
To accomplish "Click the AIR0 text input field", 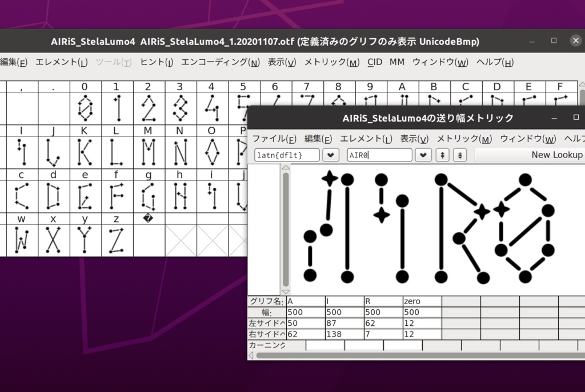I will [x=379, y=155].
